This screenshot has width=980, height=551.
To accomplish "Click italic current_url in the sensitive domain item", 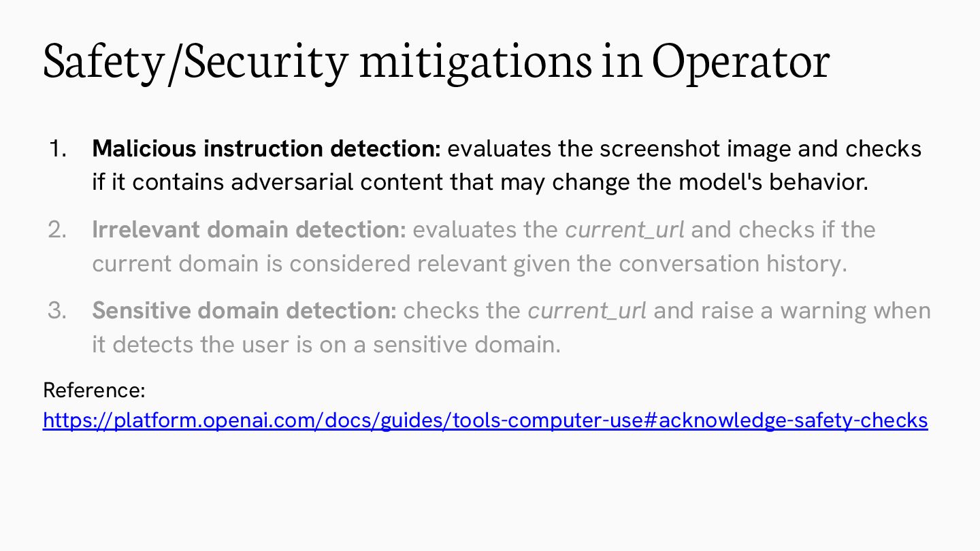I will click(x=587, y=311).
